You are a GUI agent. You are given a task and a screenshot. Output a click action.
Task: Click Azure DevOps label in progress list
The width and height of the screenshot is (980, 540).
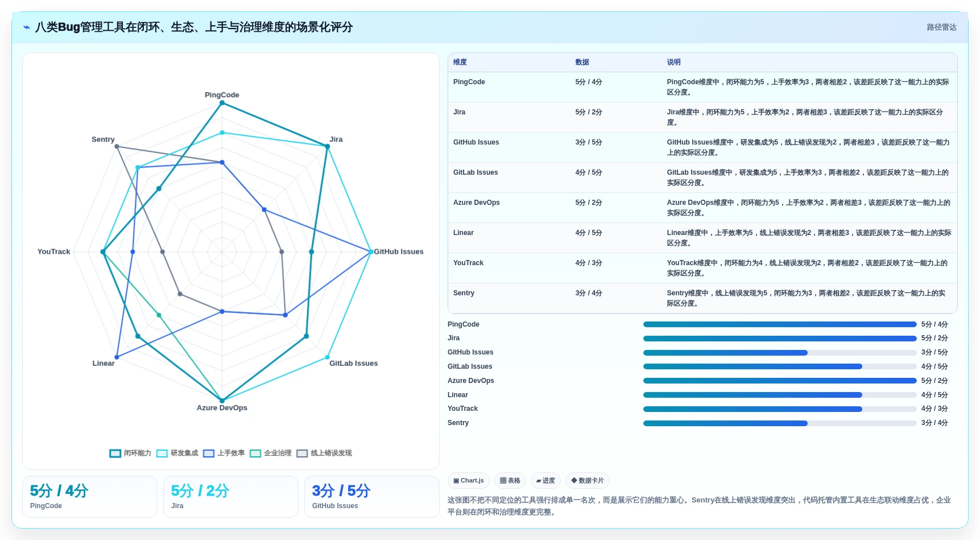471,381
